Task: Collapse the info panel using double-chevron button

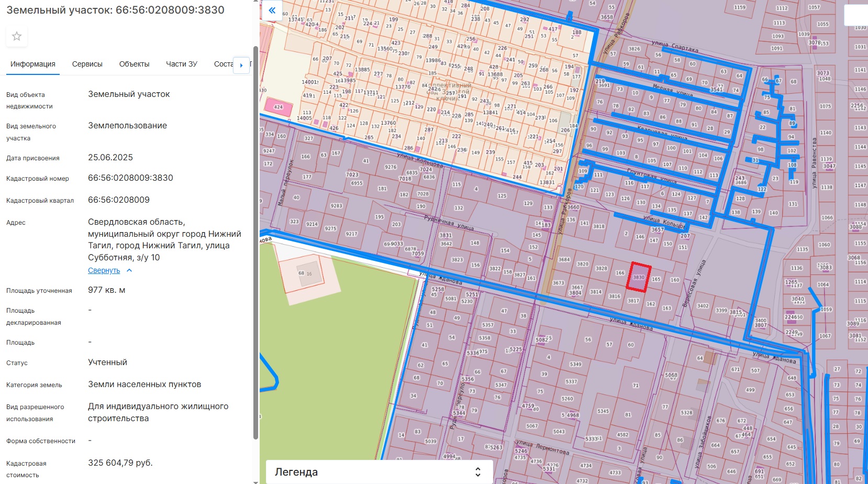Action: [272, 10]
